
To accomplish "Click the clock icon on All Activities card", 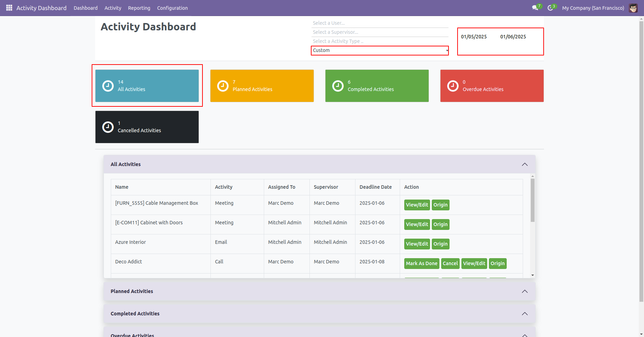I will pos(108,86).
